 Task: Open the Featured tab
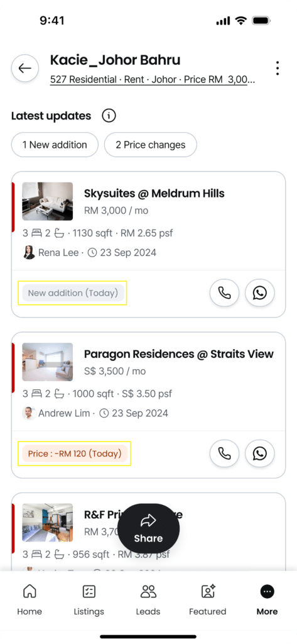(x=208, y=600)
